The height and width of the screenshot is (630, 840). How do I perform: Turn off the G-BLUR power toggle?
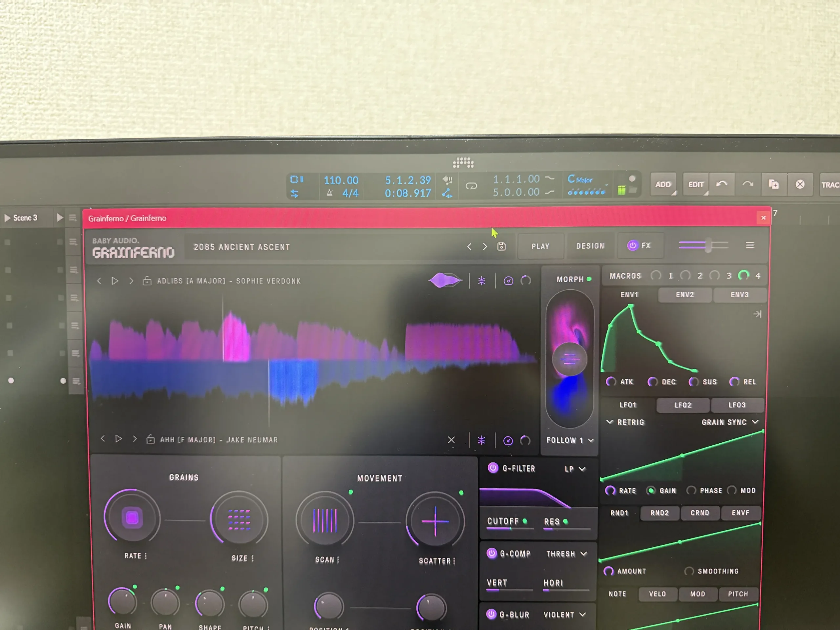492,614
